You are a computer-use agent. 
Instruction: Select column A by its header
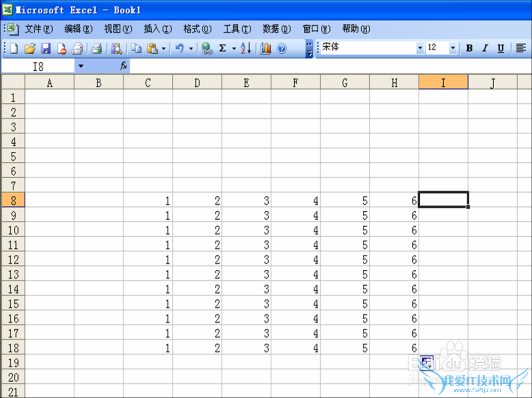[49, 82]
